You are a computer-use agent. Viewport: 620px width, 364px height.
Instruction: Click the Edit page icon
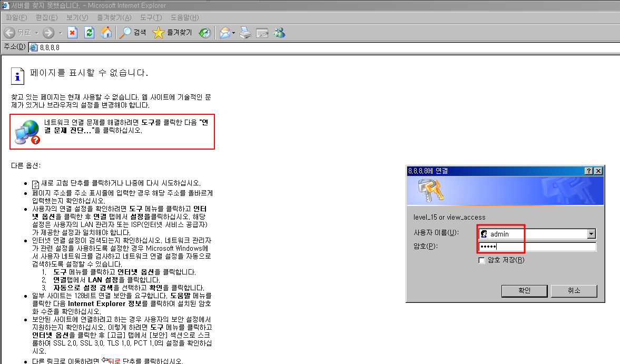click(x=262, y=33)
